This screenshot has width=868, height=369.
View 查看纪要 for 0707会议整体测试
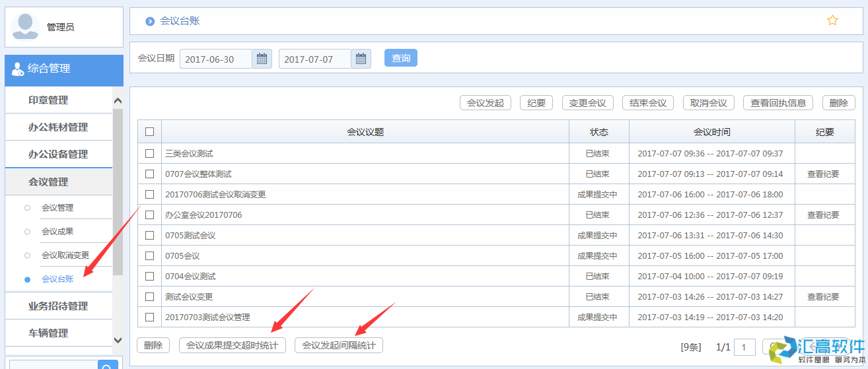823,174
